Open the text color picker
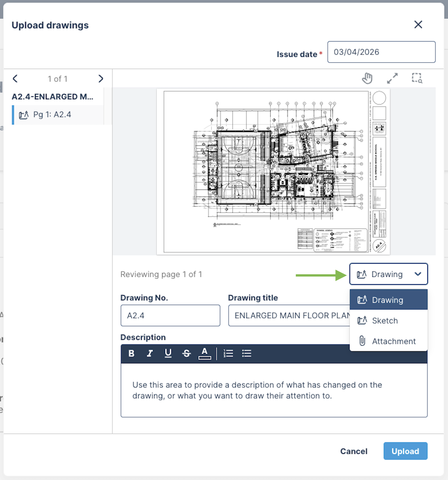448x480 pixels. [x=205, y=353]
